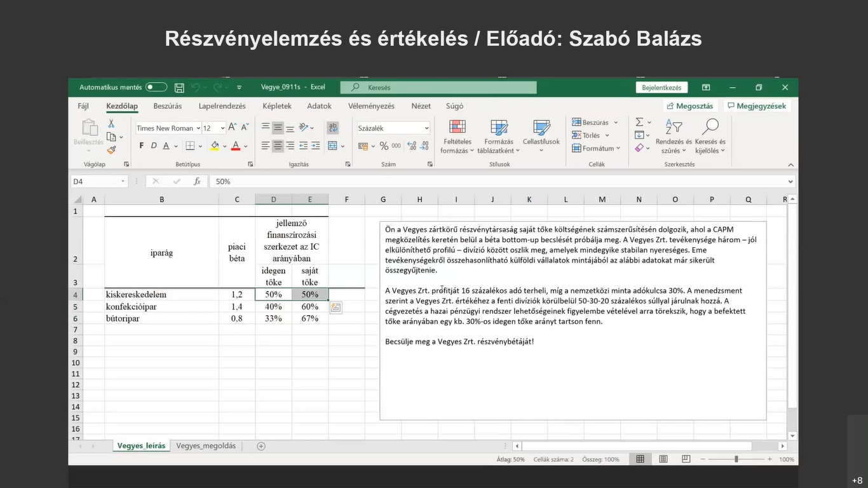868x488 pixels.
Task: Click the Save floppy disk icon
Action: pyautogui.click(x=179, y=88)
